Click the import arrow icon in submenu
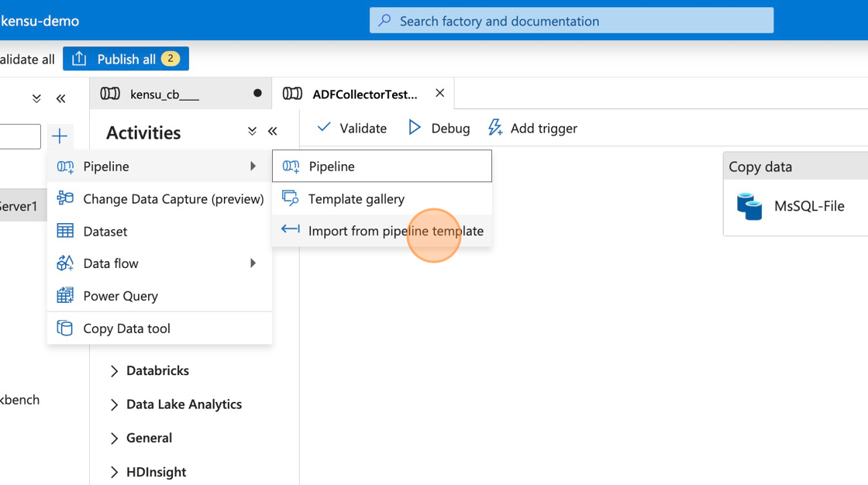 pyautogui.click(x=291, y=229)
